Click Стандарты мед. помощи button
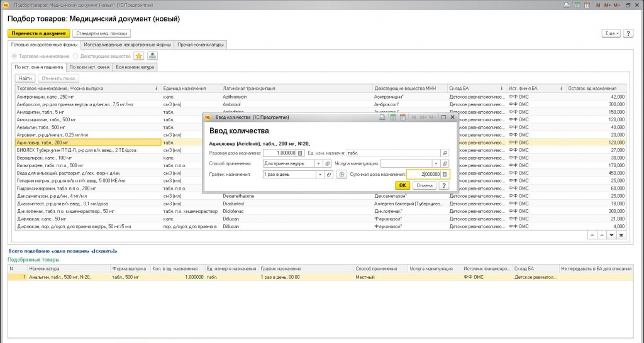Image resolution: width=644 pixels, height=343 pixels. pyautogui.click(x=102, y=34)
